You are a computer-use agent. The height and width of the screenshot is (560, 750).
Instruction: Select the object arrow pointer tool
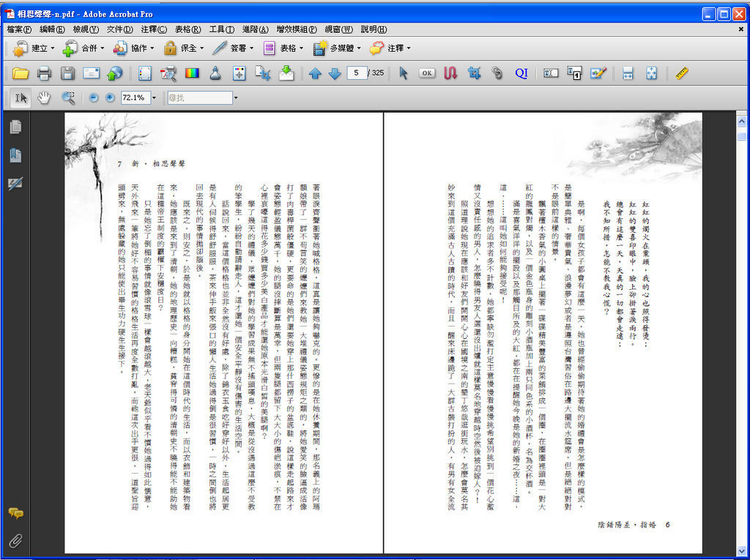click(404, 73)
